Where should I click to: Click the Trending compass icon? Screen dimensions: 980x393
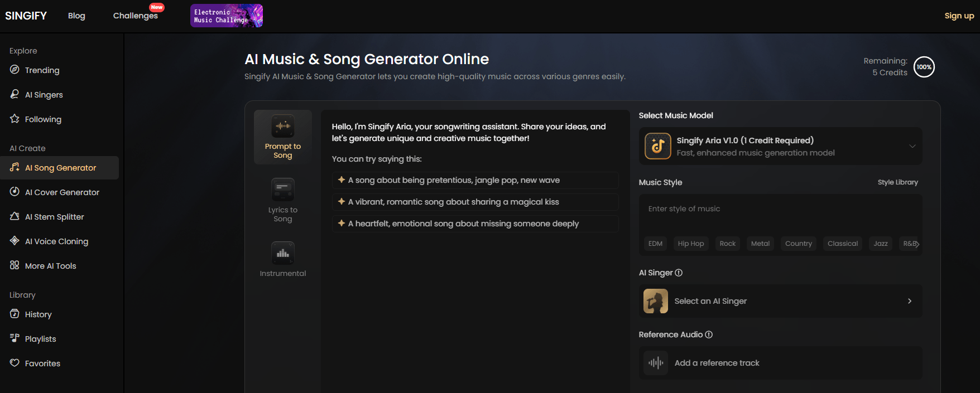click(x=15, y=70)
